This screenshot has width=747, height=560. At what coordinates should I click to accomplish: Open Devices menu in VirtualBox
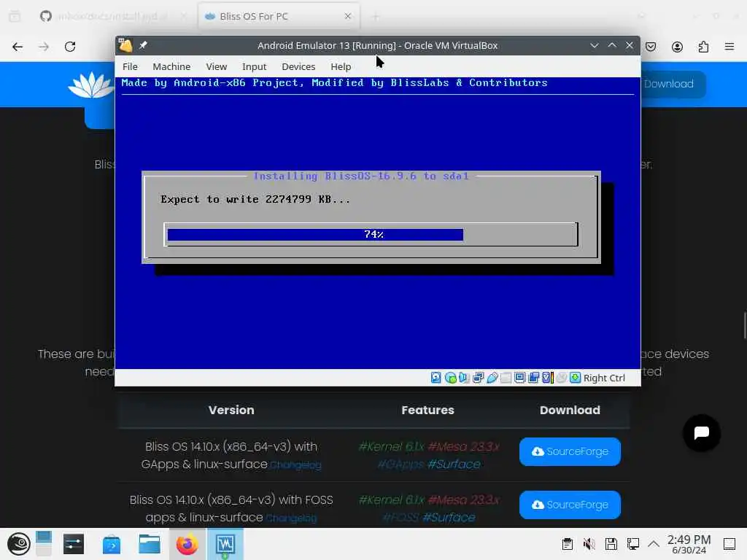click(298, 66)
